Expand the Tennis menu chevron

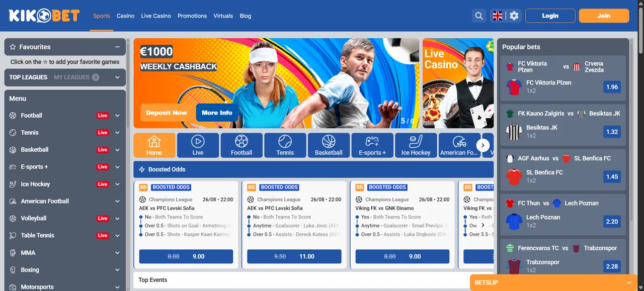[117, 133]
